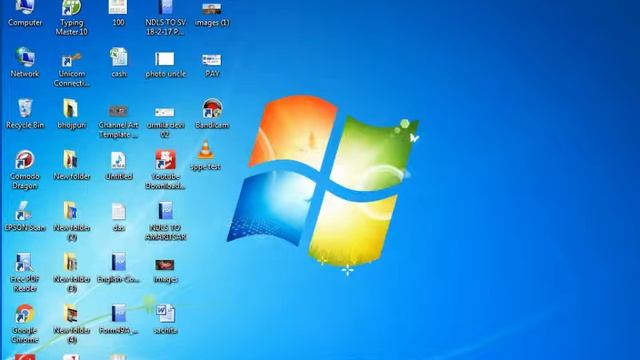
Task: Launch the Youtube Downloader shortcut
Action: tap(165, 169)
